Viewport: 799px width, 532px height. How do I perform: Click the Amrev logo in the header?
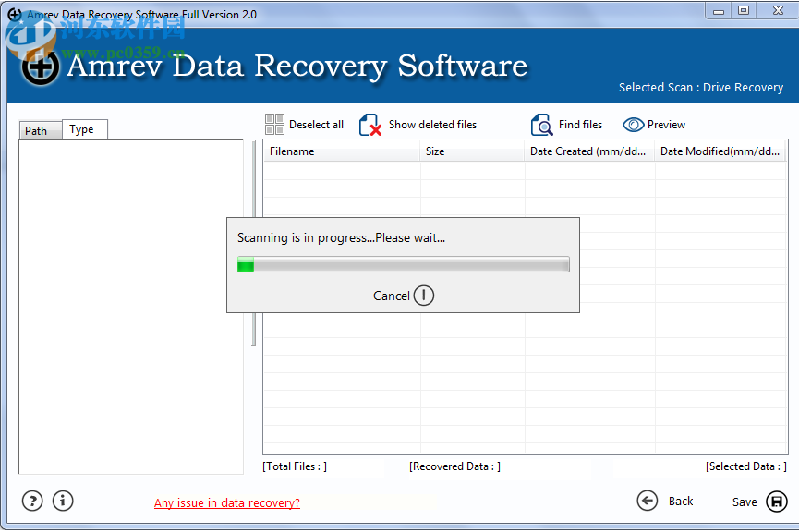(x=39, y=67)
